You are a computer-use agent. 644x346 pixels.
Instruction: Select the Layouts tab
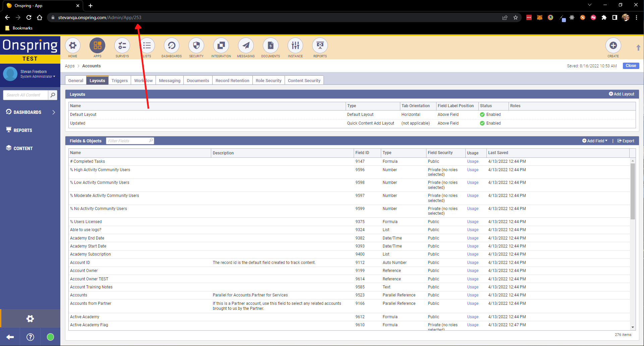97,80
